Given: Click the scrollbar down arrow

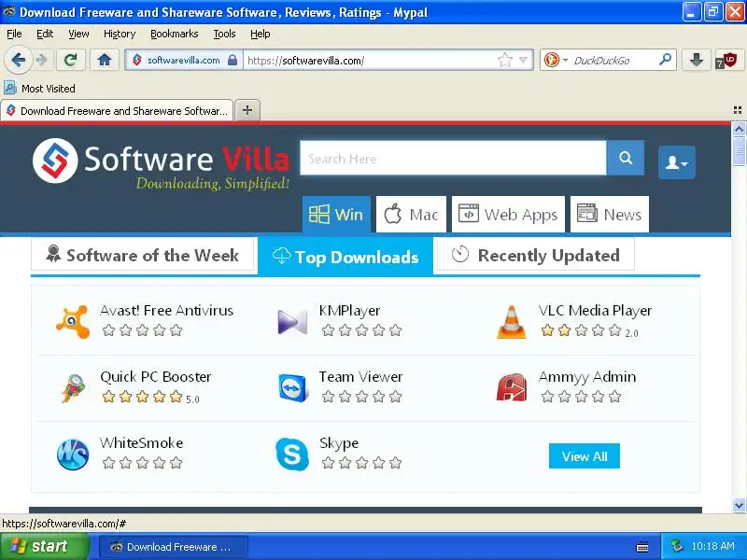Looking at the screenshot, I should 739,505.
